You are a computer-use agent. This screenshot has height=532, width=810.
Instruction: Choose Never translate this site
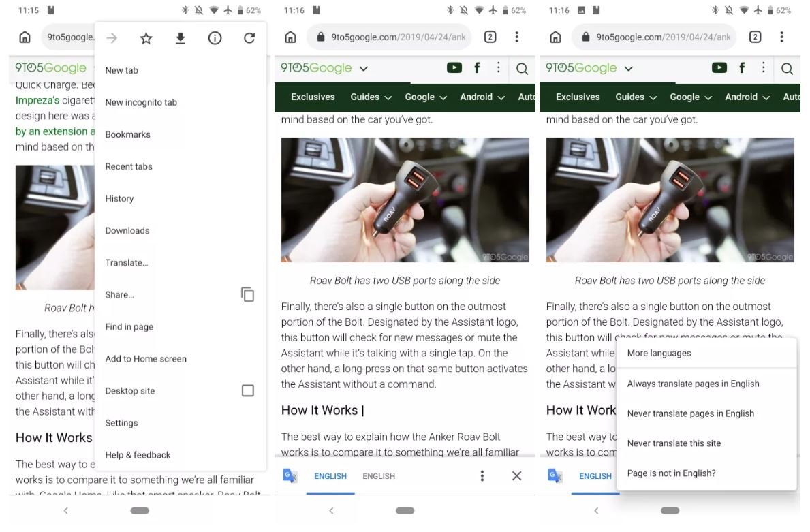674,443
